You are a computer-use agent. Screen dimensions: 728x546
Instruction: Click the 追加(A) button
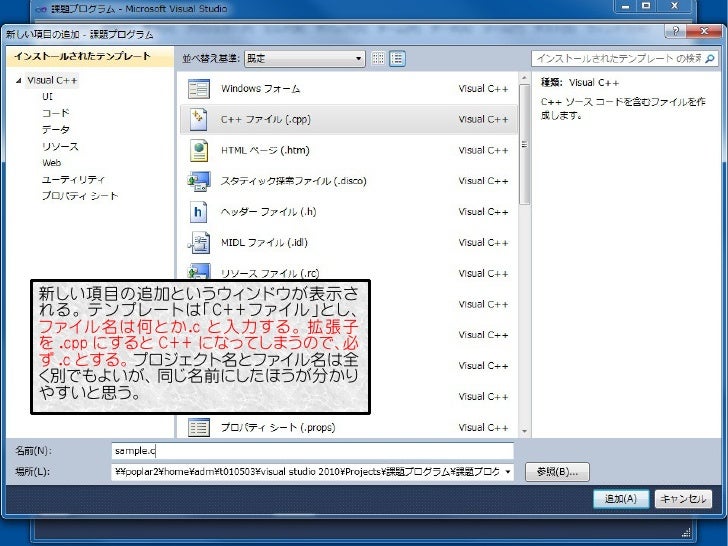621,499
